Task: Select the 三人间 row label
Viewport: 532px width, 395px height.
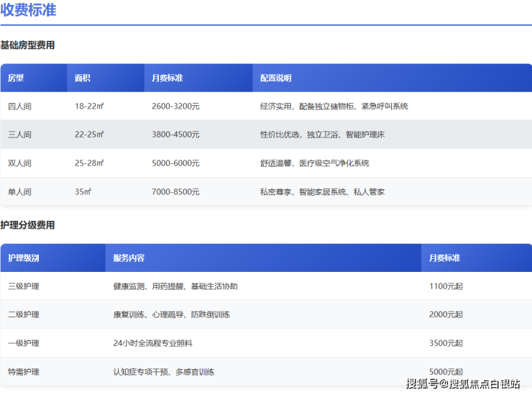Action: pyautogui.click(x=19, y=135)
